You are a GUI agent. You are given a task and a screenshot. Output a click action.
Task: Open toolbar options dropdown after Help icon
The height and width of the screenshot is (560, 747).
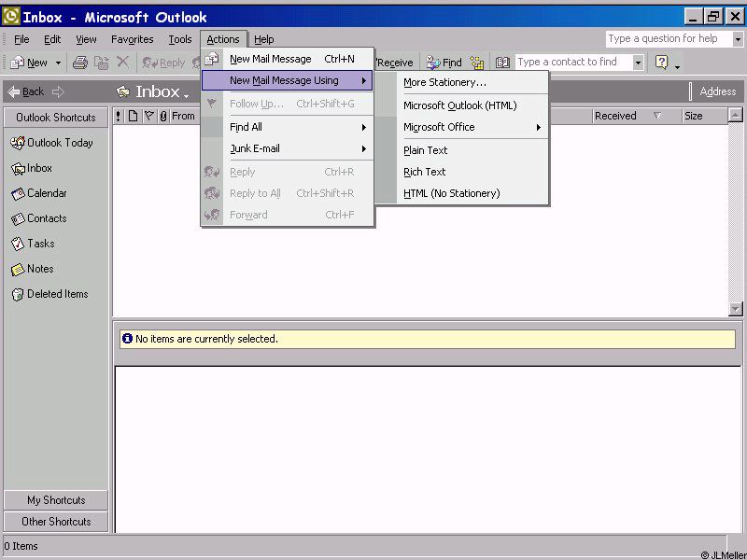(678, 66)
